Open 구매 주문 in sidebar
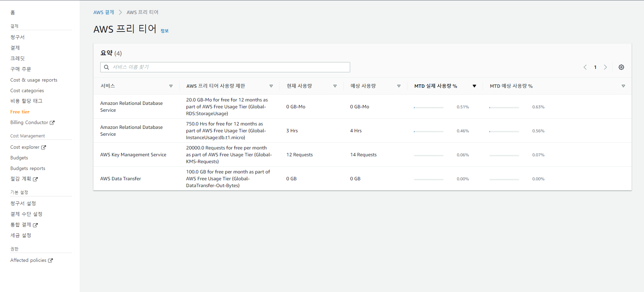The width and height of the screenshot is (644, 292). tap(21, 69)
